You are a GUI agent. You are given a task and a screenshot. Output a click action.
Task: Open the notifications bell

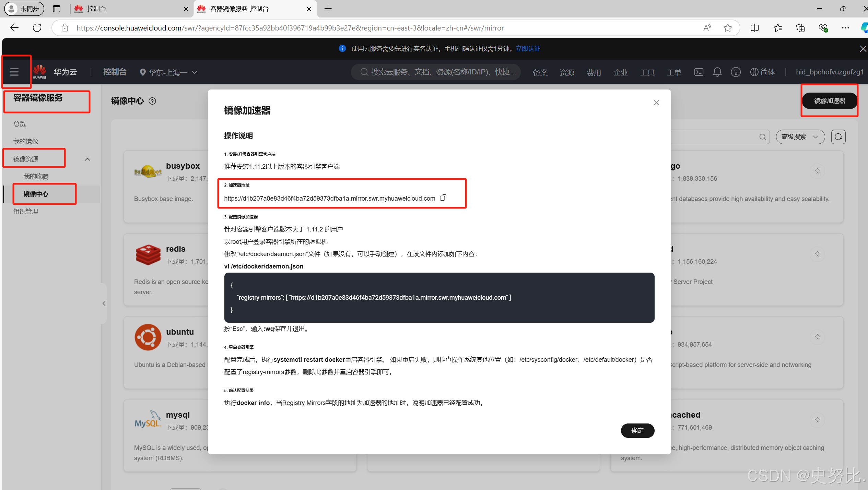pos(717,72)
